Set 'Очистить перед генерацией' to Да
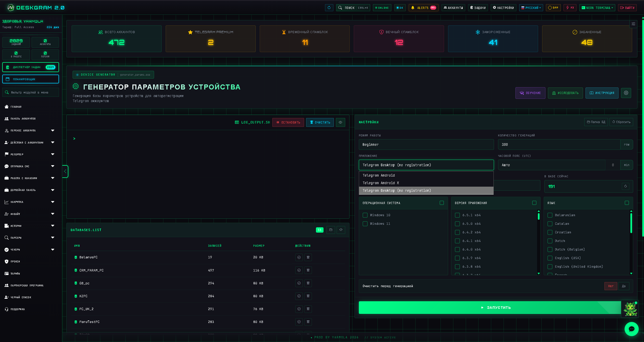The width and height of the screenshot is (644, 342). pyautogui.click(x=623, y=286)
